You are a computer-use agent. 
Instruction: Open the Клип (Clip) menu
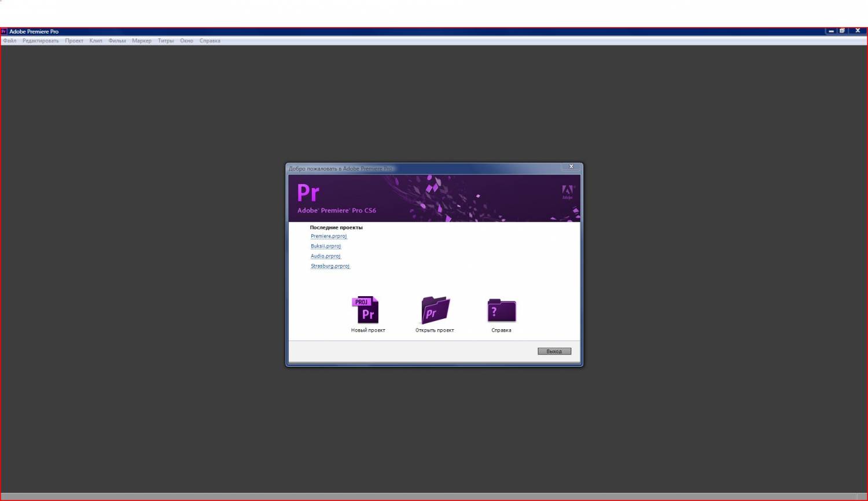coord(96,40)
